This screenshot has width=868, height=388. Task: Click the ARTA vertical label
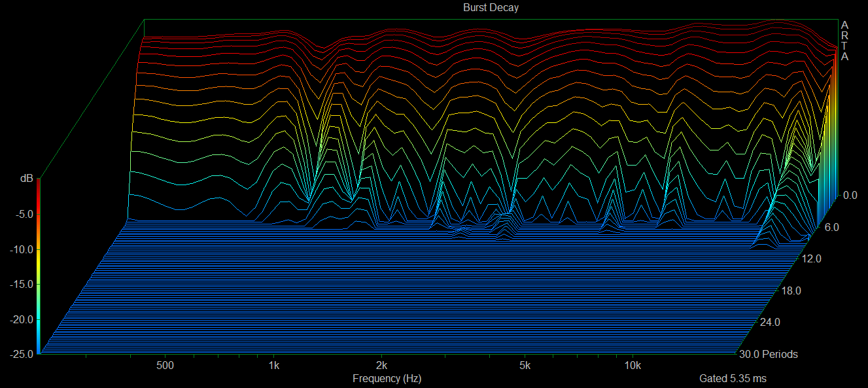coord(844,41)
